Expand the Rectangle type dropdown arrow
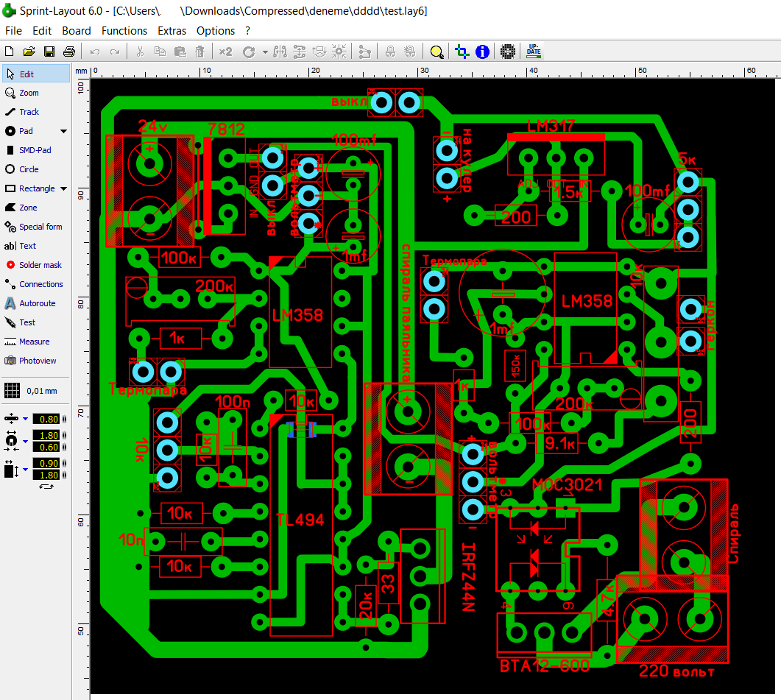Viewport: 781px width, 700px height. click(x=64, y=189)
